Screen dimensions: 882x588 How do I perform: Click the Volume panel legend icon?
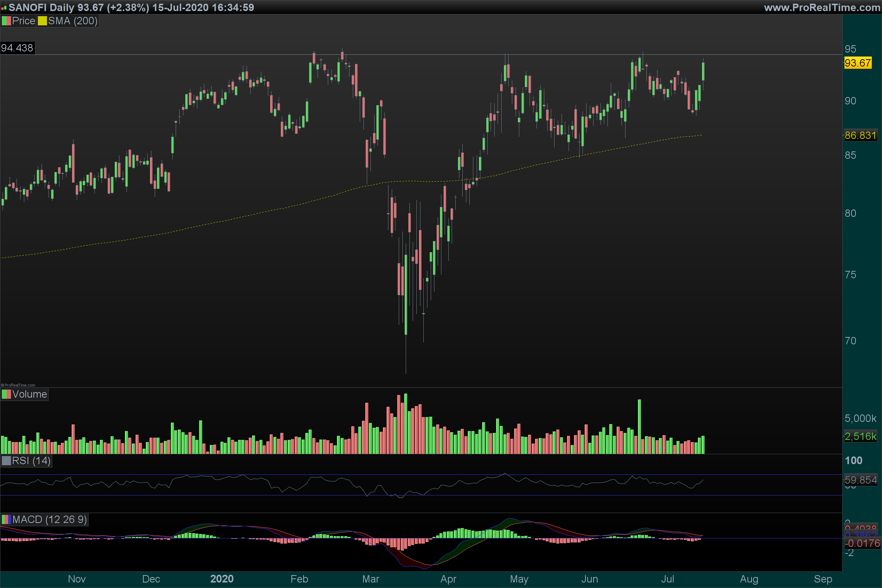click(6, 394)
